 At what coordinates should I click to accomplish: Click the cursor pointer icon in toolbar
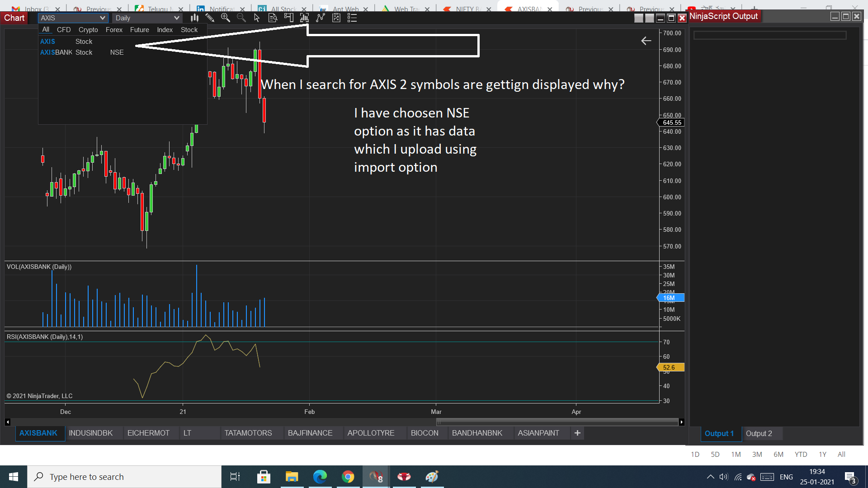(x=257, y=18)
